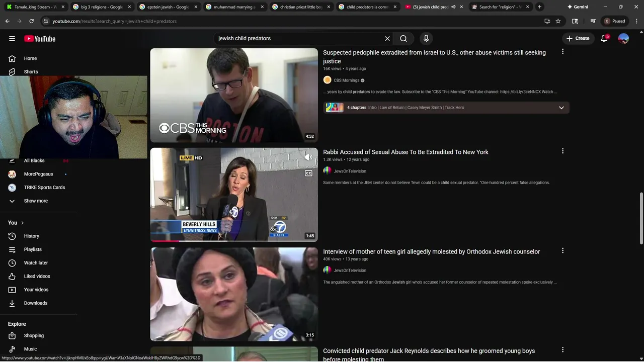Screen dimensions: 644x362
Task: Click the Gemini button in title bar
Action: [578, 7]
